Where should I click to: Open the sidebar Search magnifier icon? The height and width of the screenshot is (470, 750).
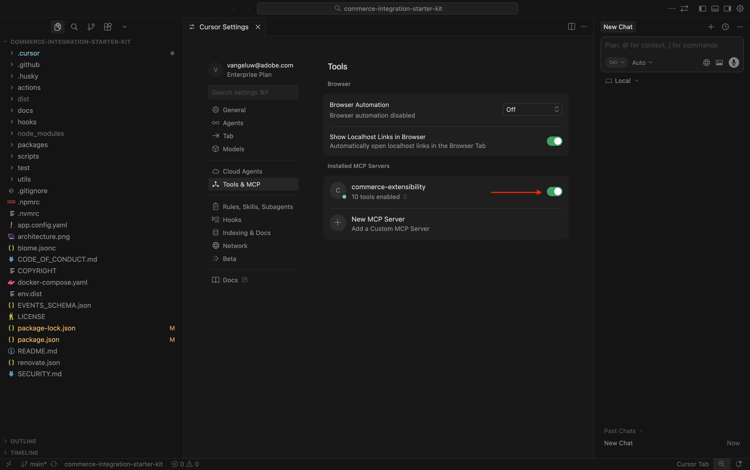pyautogui.click(x=74, y=27)
